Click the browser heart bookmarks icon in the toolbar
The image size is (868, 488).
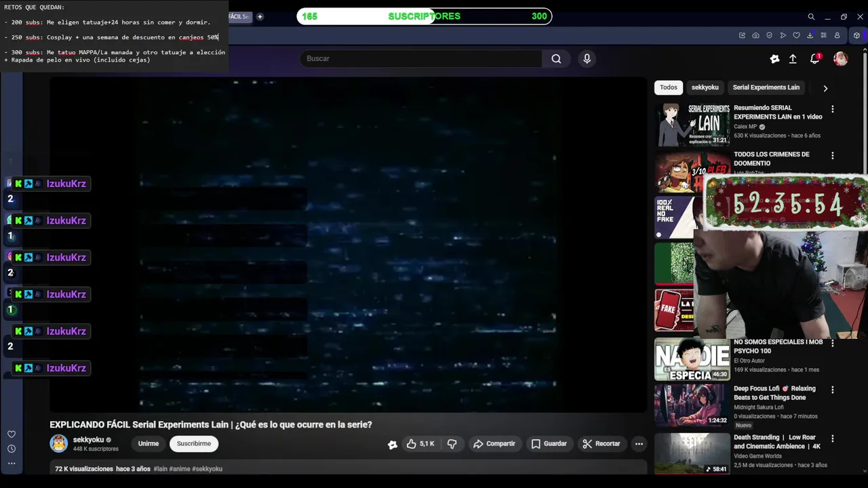pyautogui.click(x=796, y=35)
